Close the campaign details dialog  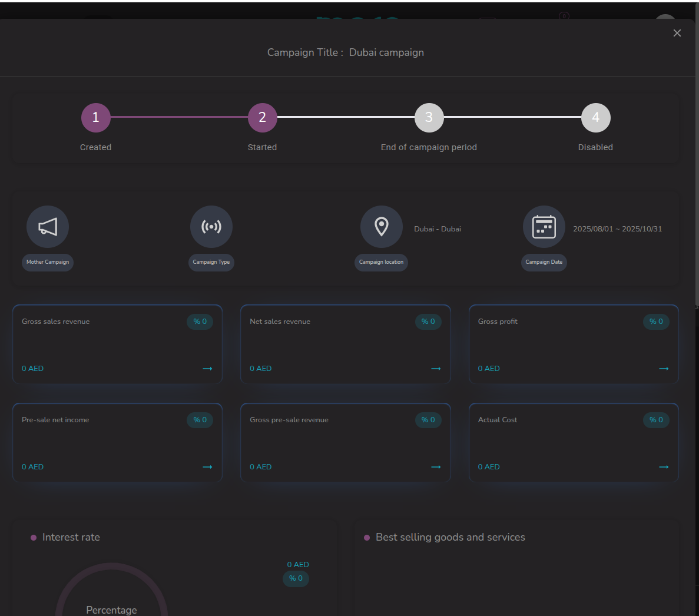point(677,33)
